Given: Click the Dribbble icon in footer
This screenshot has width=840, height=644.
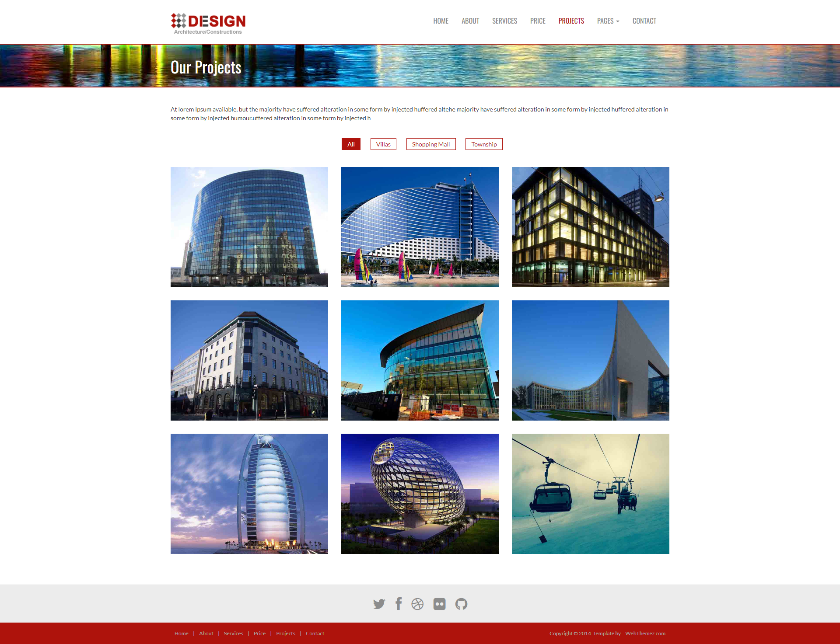Looking at the screenshot, I should (x=420, y=604).
